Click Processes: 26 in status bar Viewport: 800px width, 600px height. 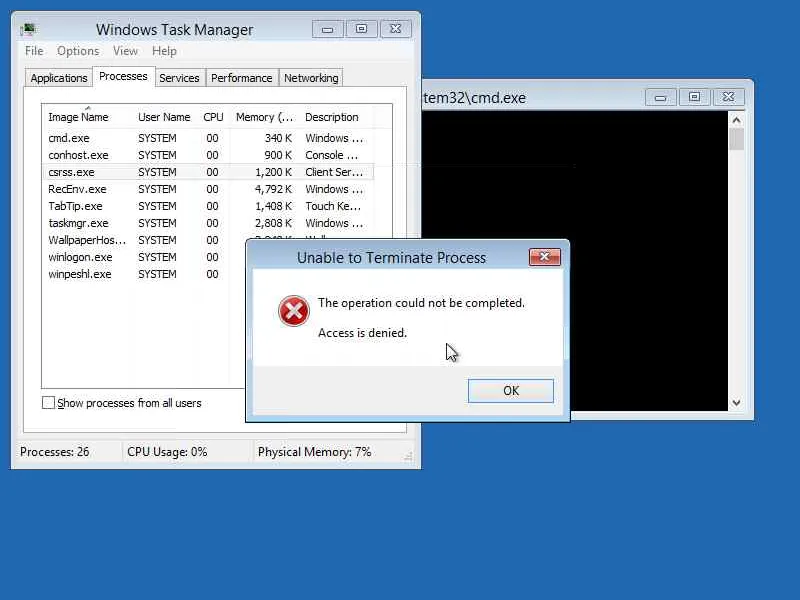click(55, 452)
